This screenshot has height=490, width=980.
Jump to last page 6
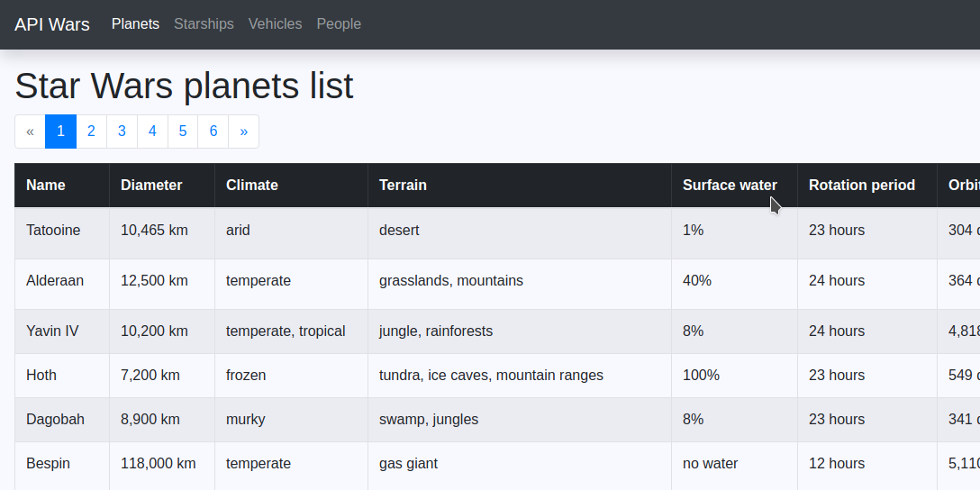(x=213, y=132)
